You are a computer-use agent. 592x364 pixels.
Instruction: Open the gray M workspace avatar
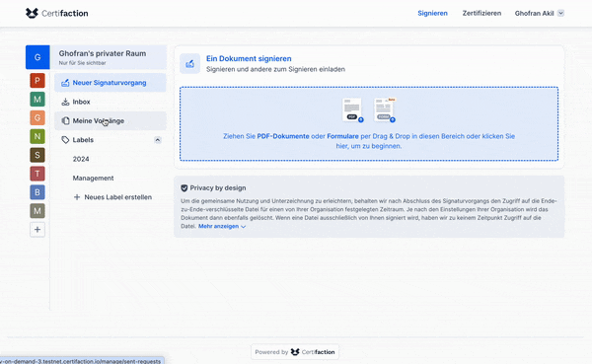point(37,211)
